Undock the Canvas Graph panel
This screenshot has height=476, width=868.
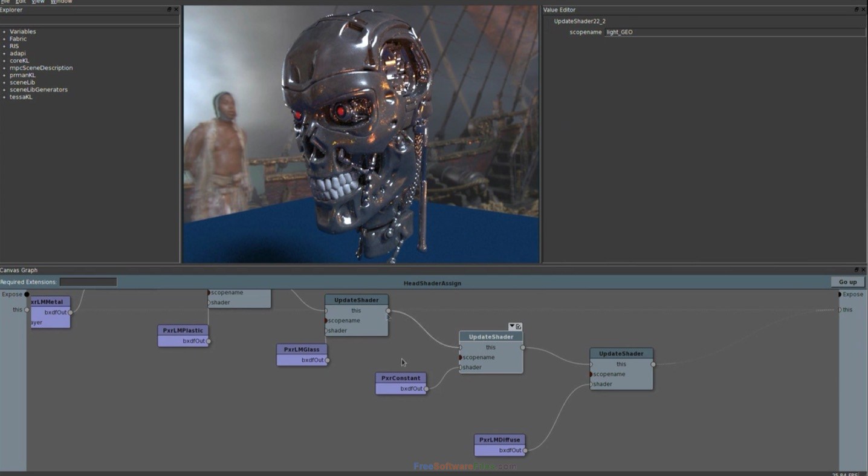(x=857, y=270)
